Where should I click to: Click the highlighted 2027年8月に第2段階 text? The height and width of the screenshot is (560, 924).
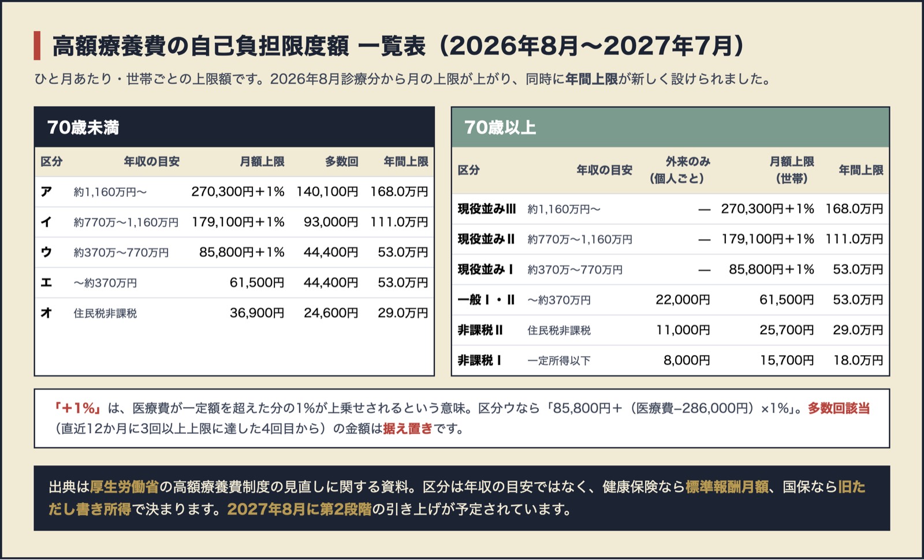299,509
